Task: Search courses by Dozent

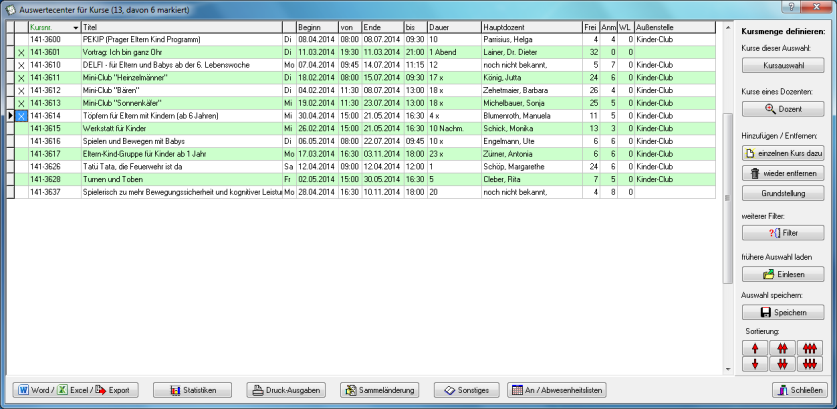Action: click(783, 109)
